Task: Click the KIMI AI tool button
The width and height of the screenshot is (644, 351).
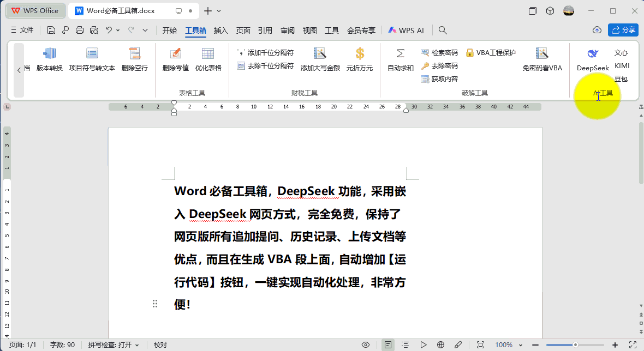Action: 622,66
